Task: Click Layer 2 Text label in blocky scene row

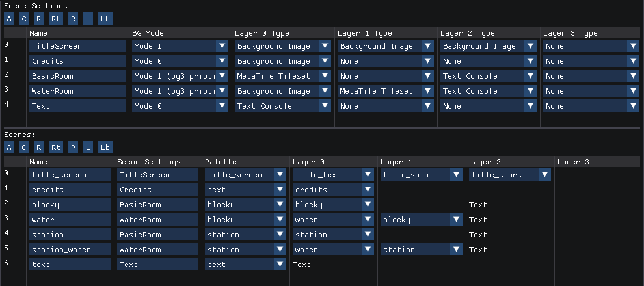Action: [477, 205]
